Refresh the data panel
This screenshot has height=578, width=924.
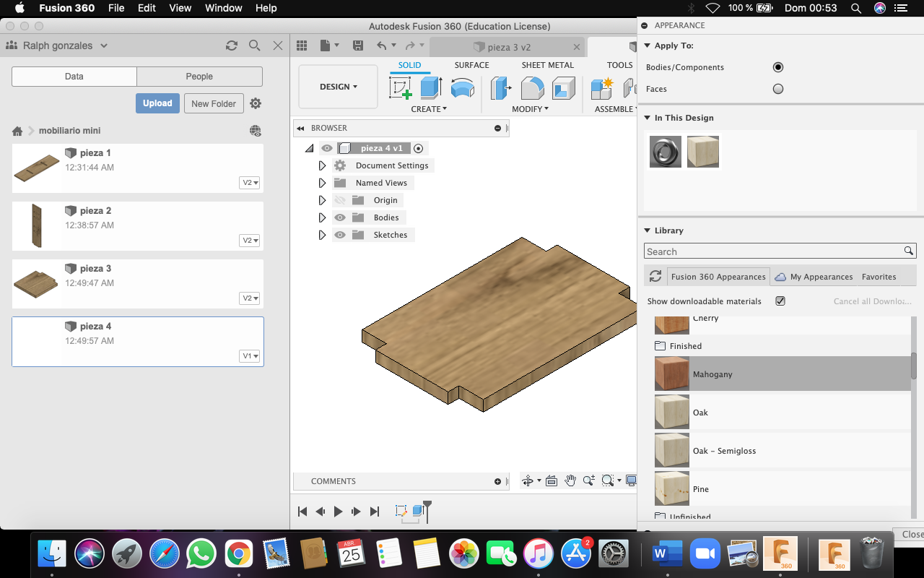coord(232,46)
